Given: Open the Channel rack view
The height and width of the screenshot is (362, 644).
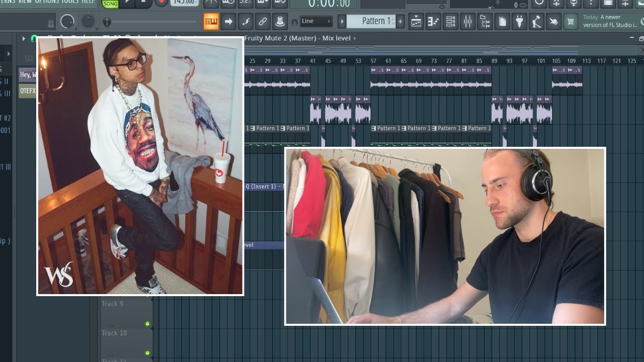Looking at the screenshot, I should point(450,22).
